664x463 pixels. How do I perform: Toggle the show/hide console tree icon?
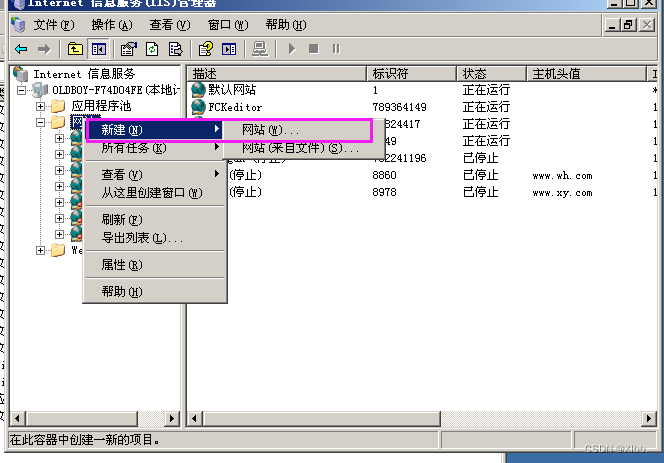[x=99, y=49]
